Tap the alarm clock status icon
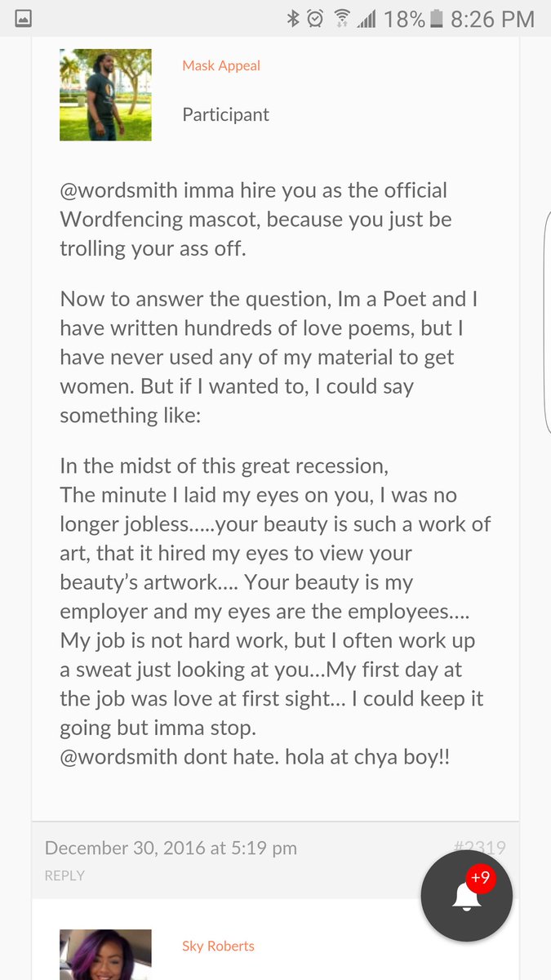The width and height of the screenshot is (551, 980). pos(316,18)
